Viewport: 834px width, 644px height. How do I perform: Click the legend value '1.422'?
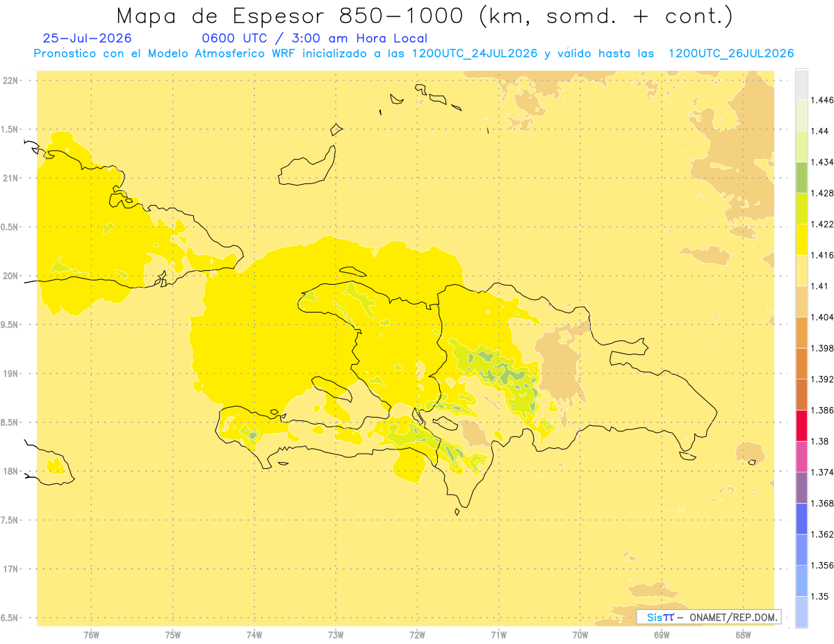tap(822, 224)
